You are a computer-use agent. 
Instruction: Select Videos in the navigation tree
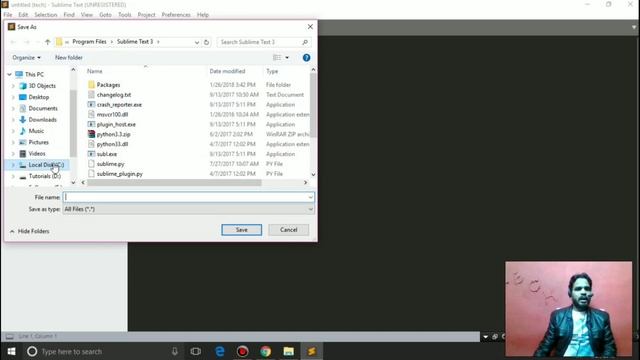tap(37, 153)
